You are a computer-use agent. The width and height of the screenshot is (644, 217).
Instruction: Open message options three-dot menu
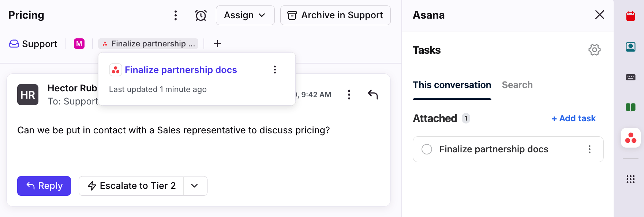click(349, 95)
